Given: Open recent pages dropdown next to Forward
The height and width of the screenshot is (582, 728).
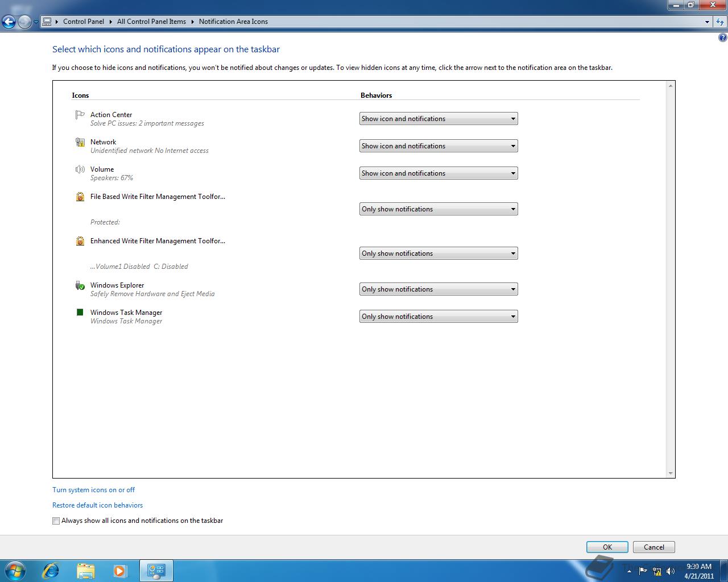Looking at the screenshot, I should pos(36,22).
